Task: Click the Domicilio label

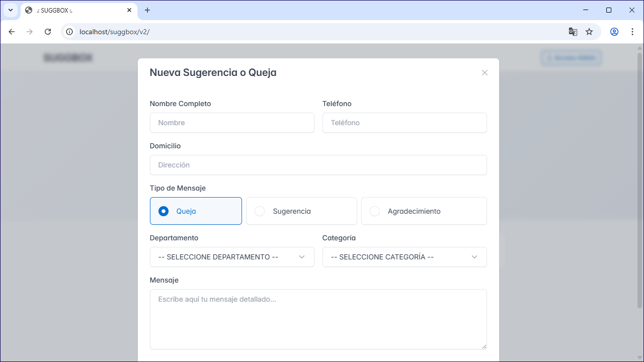Action: tap(165, 146)
